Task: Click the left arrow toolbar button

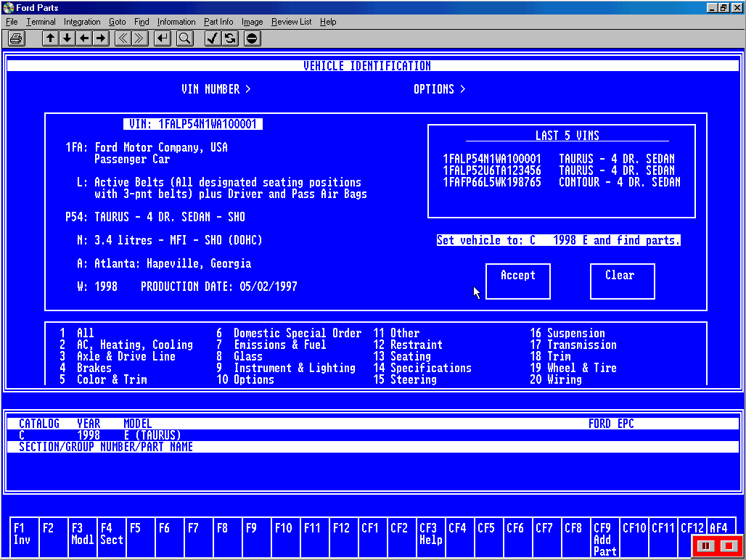Action: point(84,38)
